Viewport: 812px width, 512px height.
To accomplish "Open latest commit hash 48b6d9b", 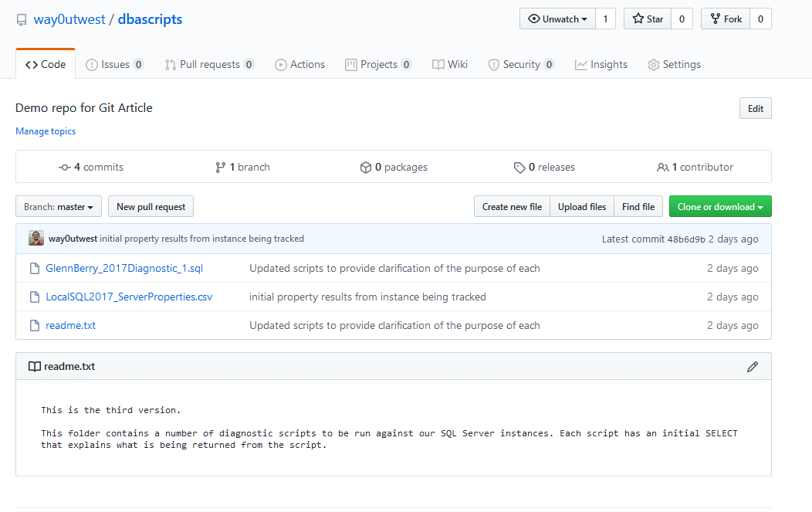I will pyautogui.click(x=685, y=239).
